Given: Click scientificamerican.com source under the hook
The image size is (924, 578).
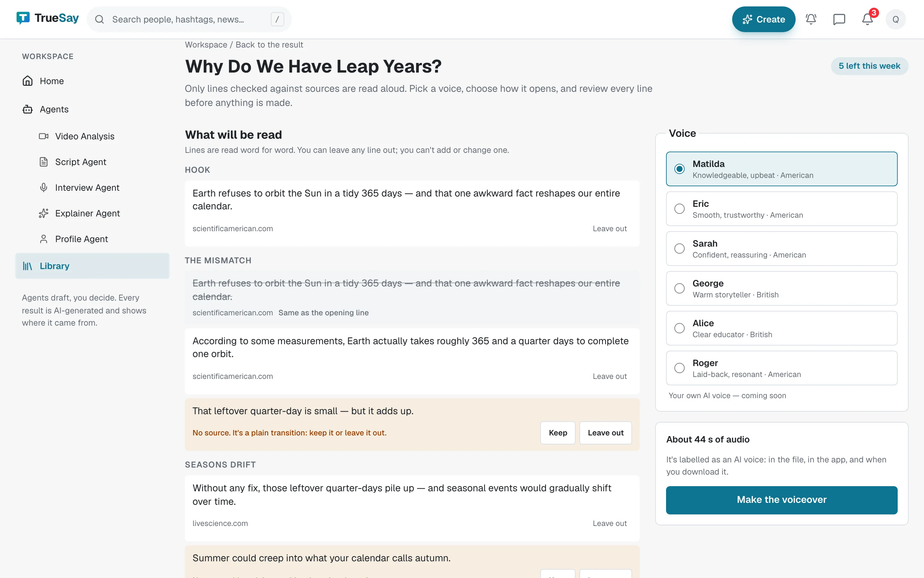Looking at the screenshot, I should point(233,229).
